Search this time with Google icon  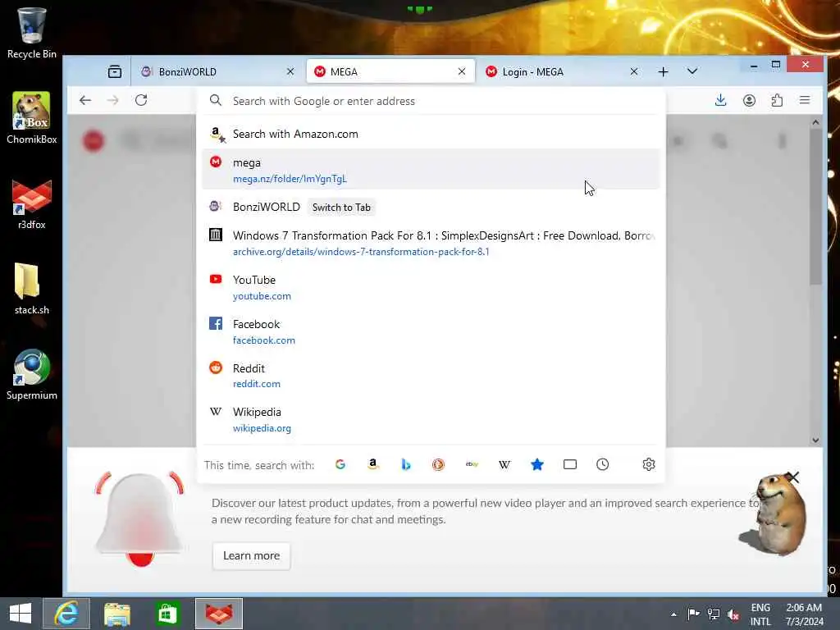pos(340,464)
